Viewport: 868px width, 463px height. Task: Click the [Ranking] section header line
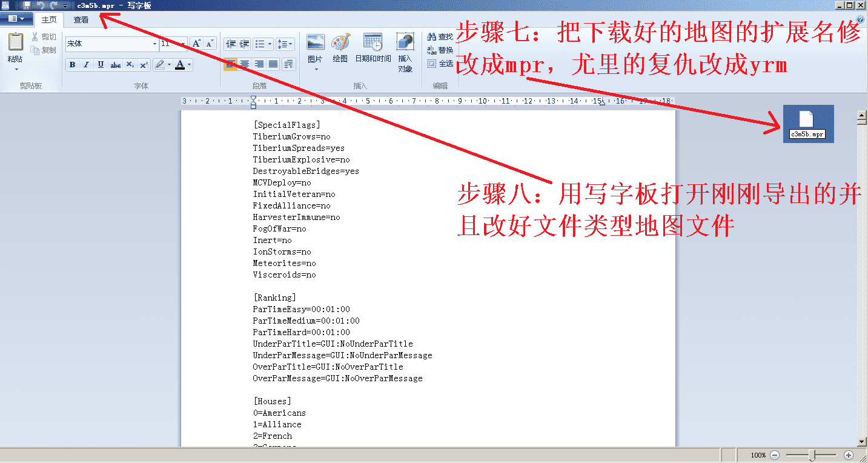(274, 298)
